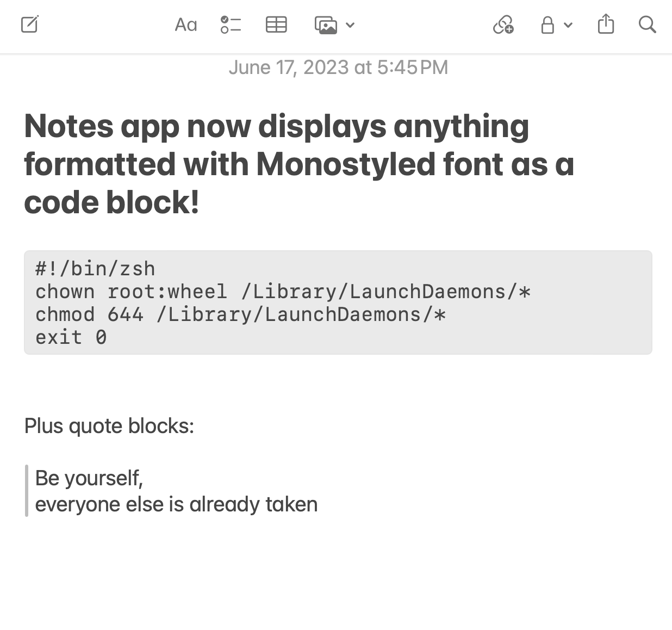Viewport: 672px width, 630px height.
Task: Click the note date June 17, 2023
Action: 338,67
